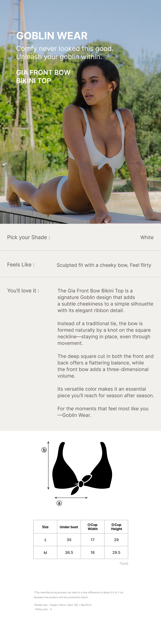
Task: Select the Size column header
Action: pos(45,527)
